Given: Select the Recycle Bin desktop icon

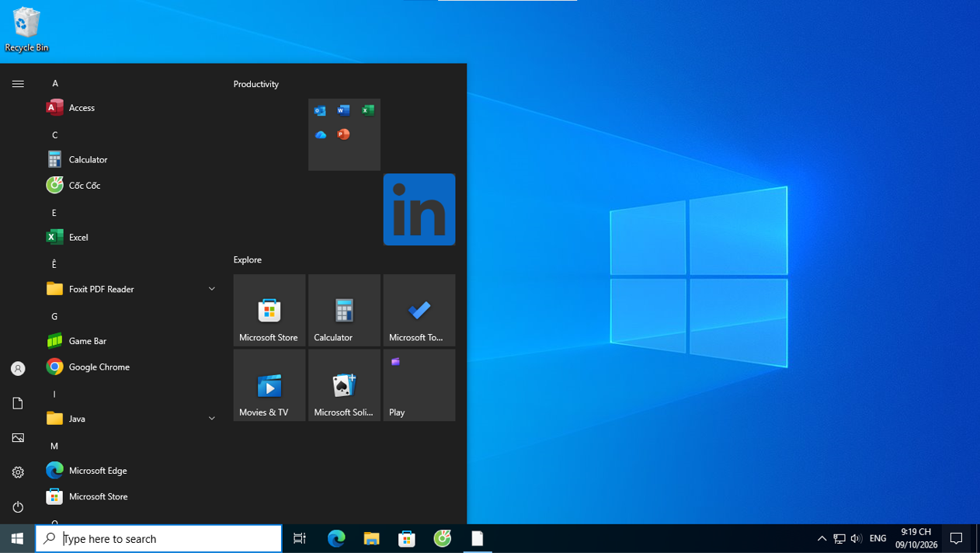Looking at the screenshot, I should point(26,30).
